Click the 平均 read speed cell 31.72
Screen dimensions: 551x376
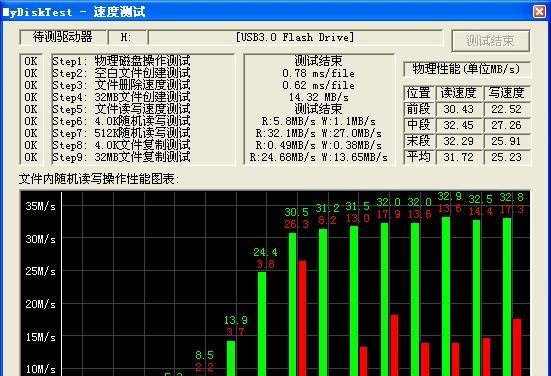coord(459,157)
